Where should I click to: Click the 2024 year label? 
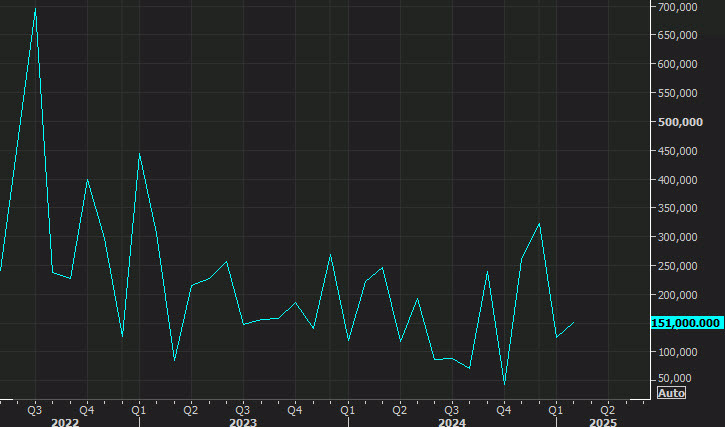452,422
